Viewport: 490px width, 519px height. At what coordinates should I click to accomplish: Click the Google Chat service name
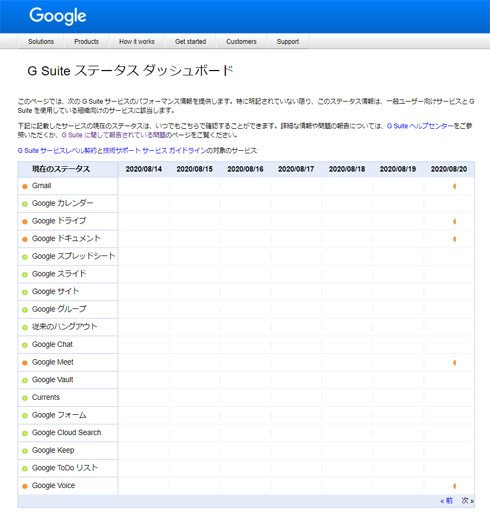click(x=52, y=345)
